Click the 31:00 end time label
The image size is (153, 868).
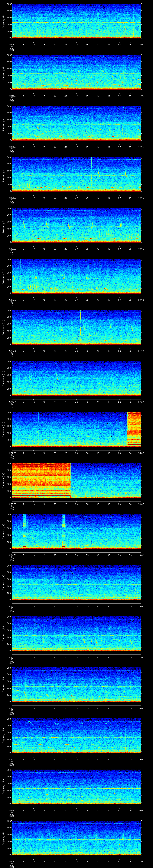(141, 861)
